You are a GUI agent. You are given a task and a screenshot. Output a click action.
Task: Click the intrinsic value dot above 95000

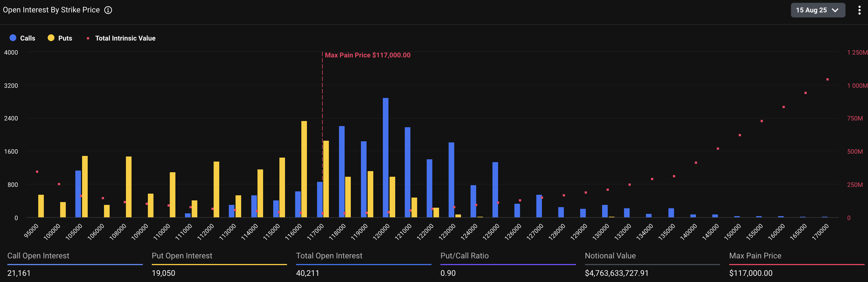coord(37,172)
